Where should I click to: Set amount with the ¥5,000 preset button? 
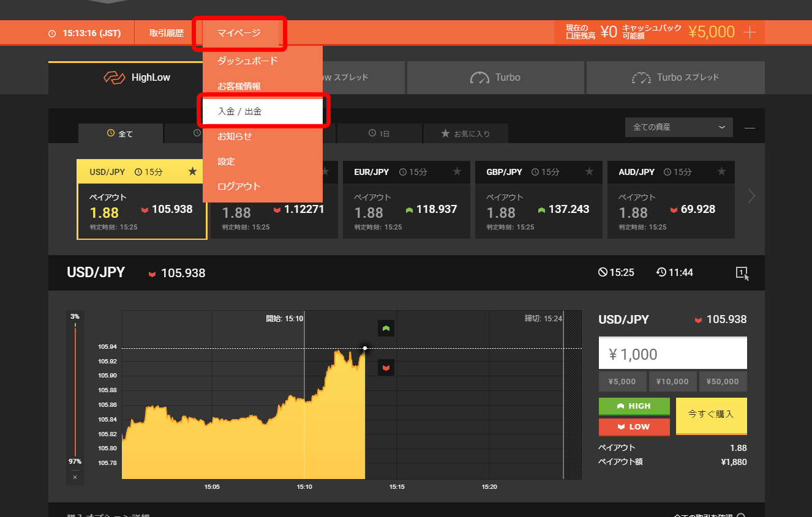[622, 382]
